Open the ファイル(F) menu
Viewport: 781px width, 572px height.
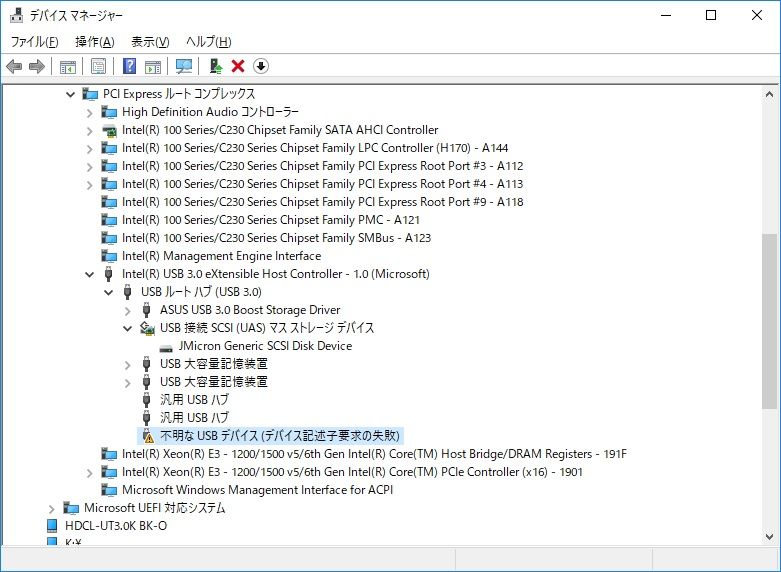pos(34,41)
